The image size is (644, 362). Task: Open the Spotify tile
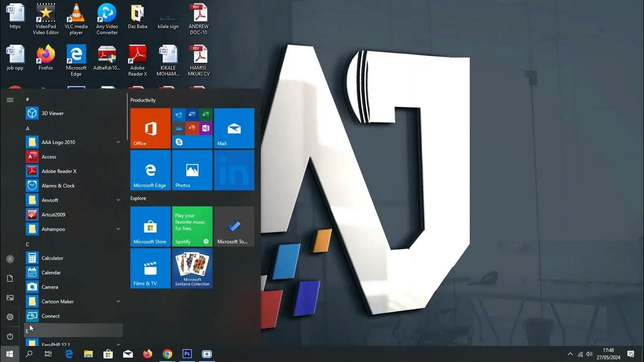click(x=192, y=226)
